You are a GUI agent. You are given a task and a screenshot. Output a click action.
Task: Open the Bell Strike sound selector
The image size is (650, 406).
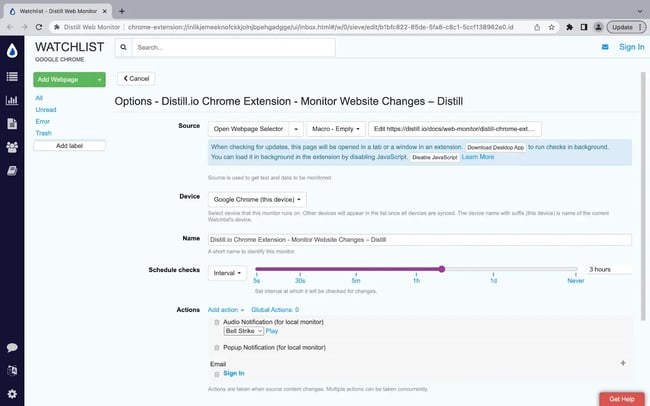244,331
